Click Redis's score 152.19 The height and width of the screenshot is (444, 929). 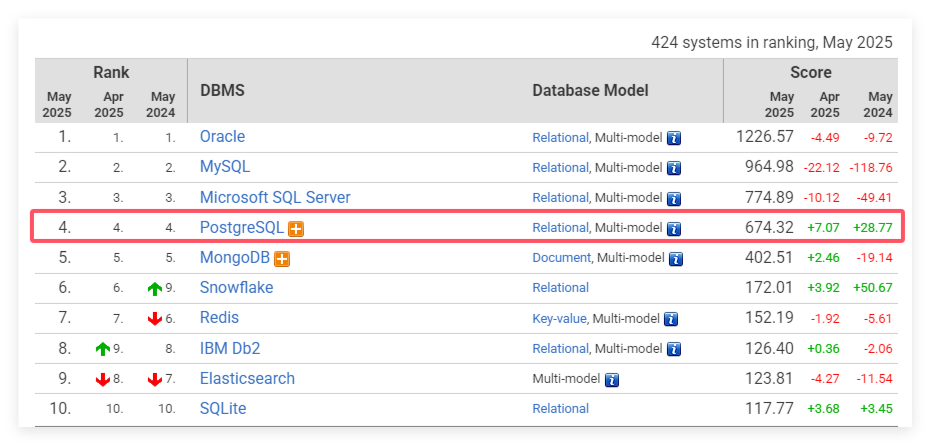[x=769, y=318]
